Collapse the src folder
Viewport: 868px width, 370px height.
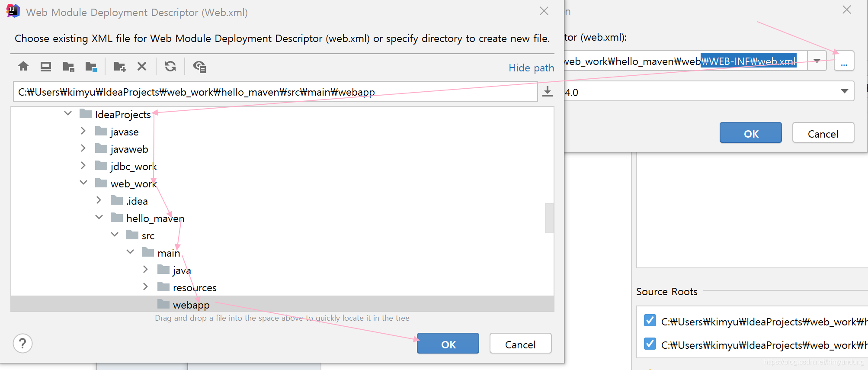(115, 235)
